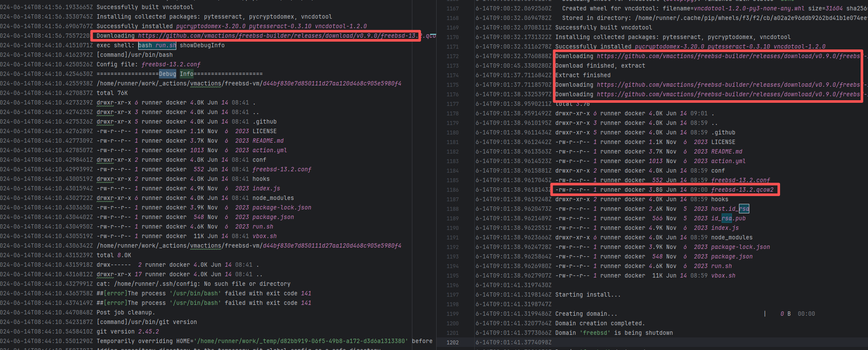Click the highlighted 'Info' word
The height and width of the screenshot is (350, 868).
point(187,74)
